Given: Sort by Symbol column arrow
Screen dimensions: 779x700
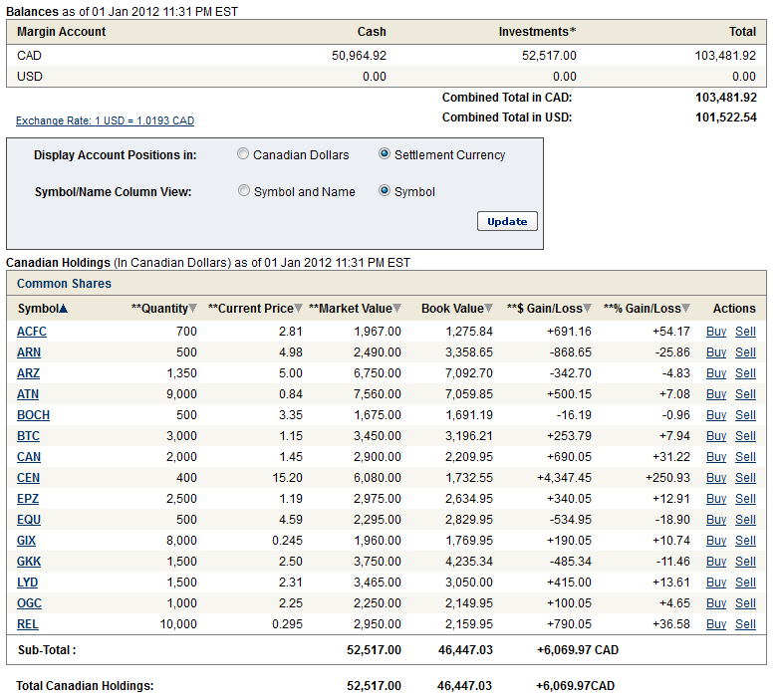Looking at the screenshot, I should tap(64, 309).
